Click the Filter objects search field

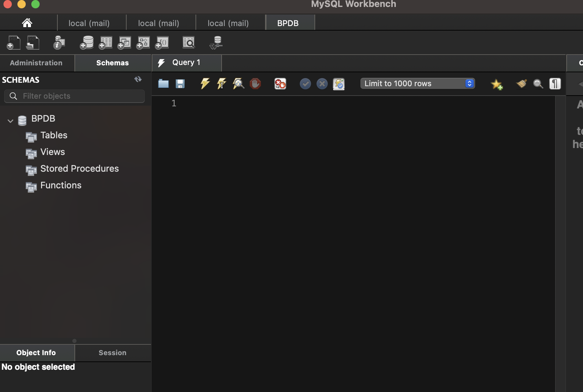(x=74, y=96)
